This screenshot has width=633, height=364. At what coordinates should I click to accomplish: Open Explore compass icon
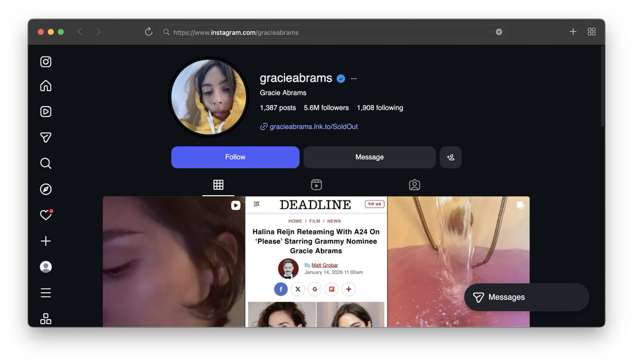click(x=46, y=189)
